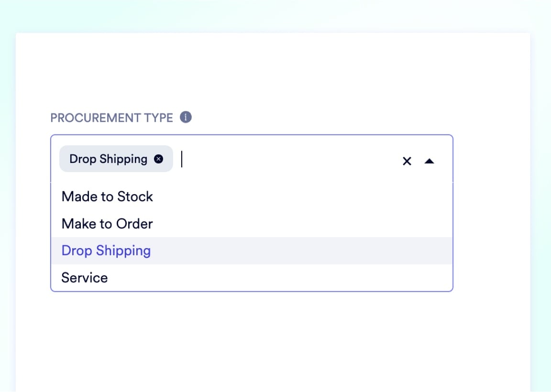The width and height of the screenshot is (551, 392).
Task: Click the Drop Shipping chip label
Action: click(x=109, y=159)
